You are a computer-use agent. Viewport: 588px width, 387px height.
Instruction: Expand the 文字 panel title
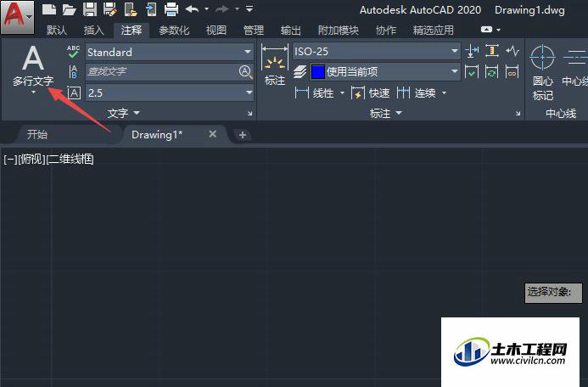123,113
